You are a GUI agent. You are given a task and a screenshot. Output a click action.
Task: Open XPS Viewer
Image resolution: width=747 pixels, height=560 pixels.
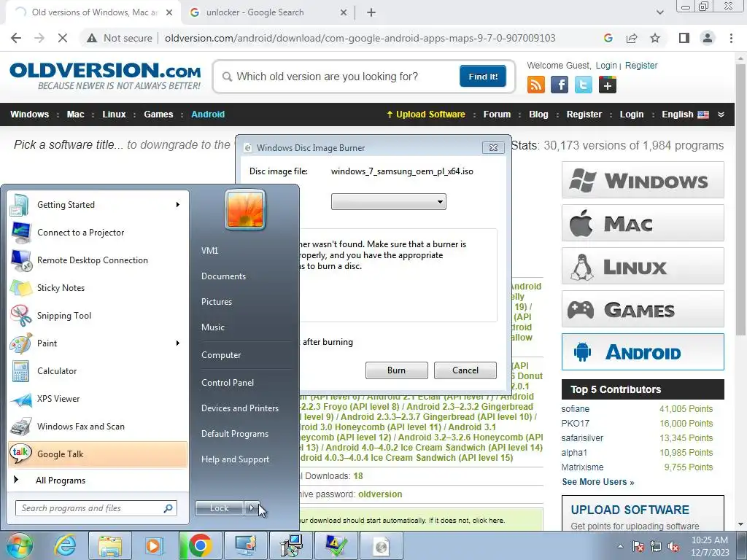(98, 399)
